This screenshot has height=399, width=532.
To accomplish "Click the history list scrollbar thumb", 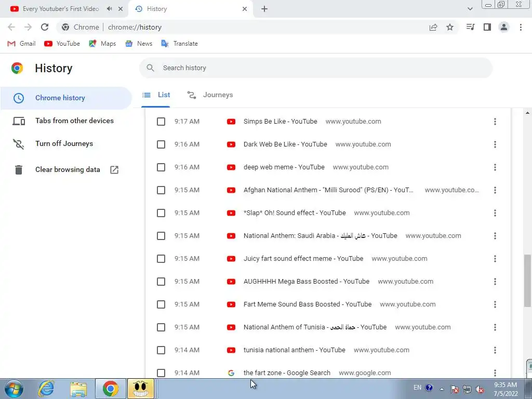I will 527,281.
